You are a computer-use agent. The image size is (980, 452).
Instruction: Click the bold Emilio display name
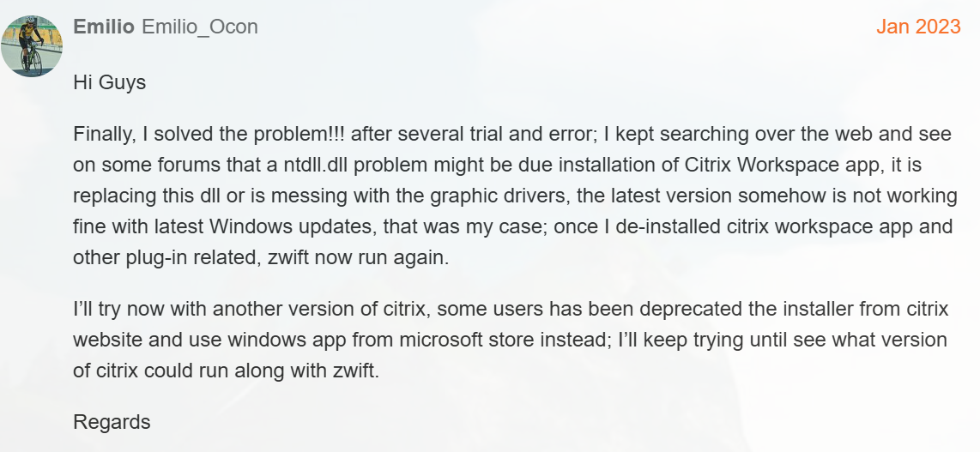(104, 27)
